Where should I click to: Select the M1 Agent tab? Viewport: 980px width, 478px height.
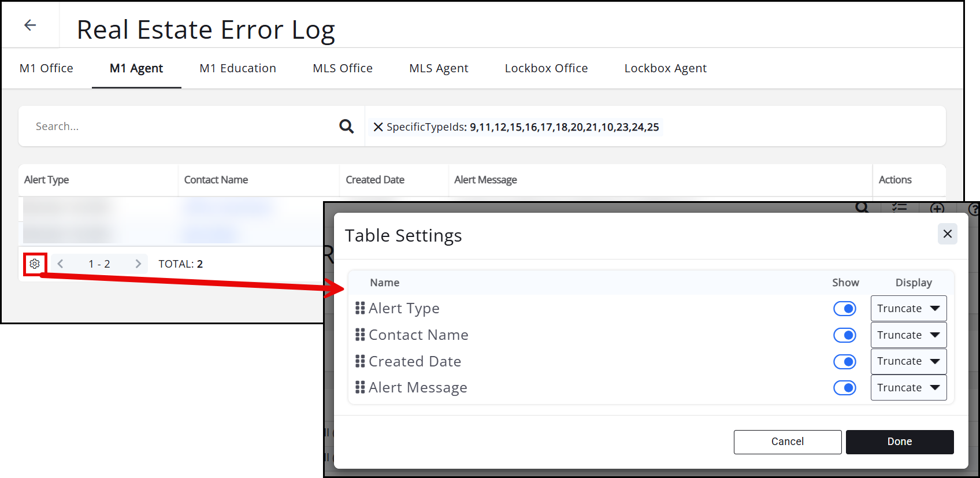point(136,68)
